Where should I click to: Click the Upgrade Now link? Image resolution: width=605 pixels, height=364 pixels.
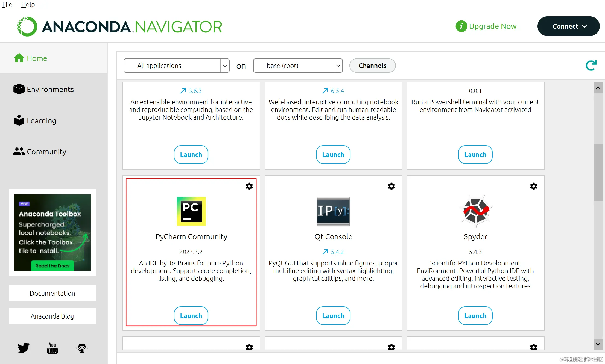coord(493,26)
